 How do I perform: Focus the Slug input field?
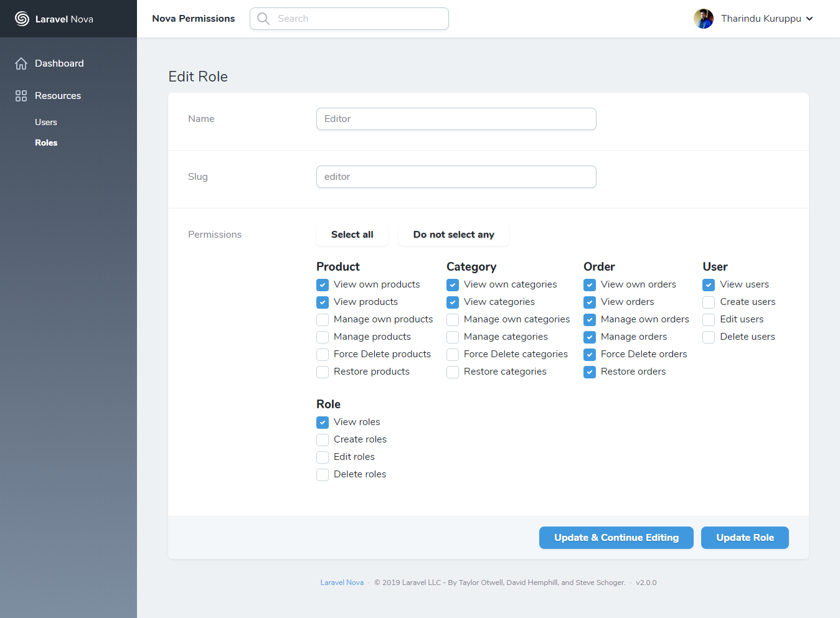[456, 177]
